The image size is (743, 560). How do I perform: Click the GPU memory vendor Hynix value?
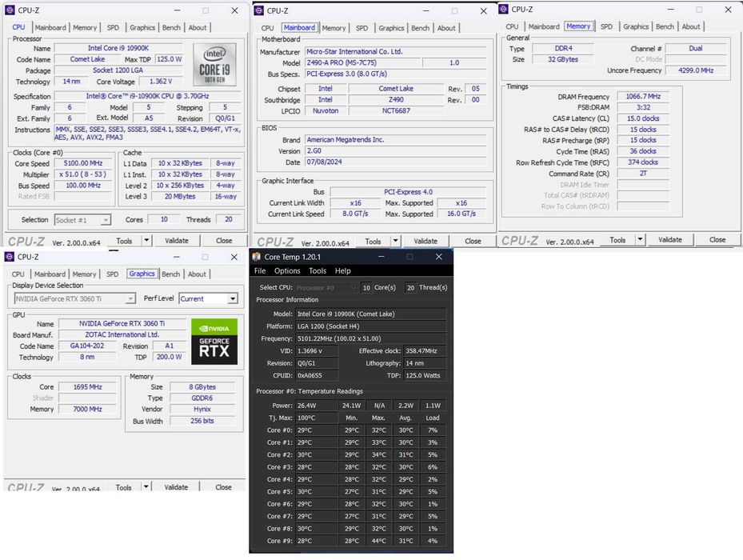click(x=202, y=409)
